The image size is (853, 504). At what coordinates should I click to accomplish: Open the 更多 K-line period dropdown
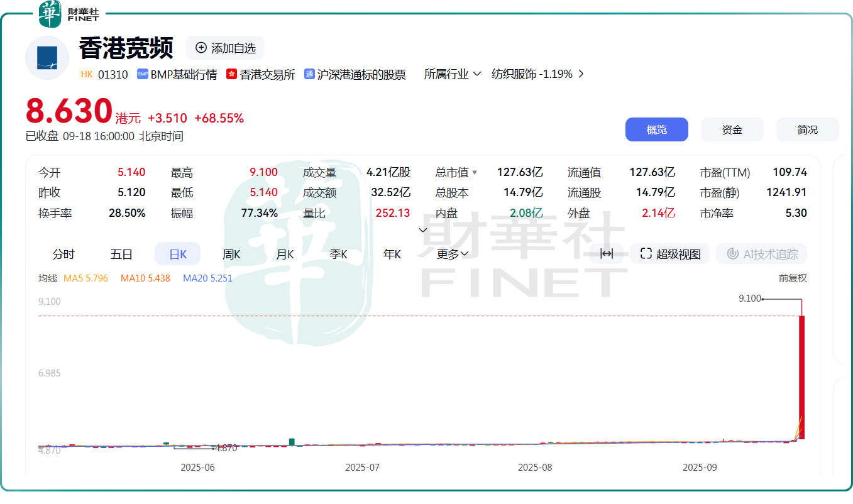pos(453,254)
